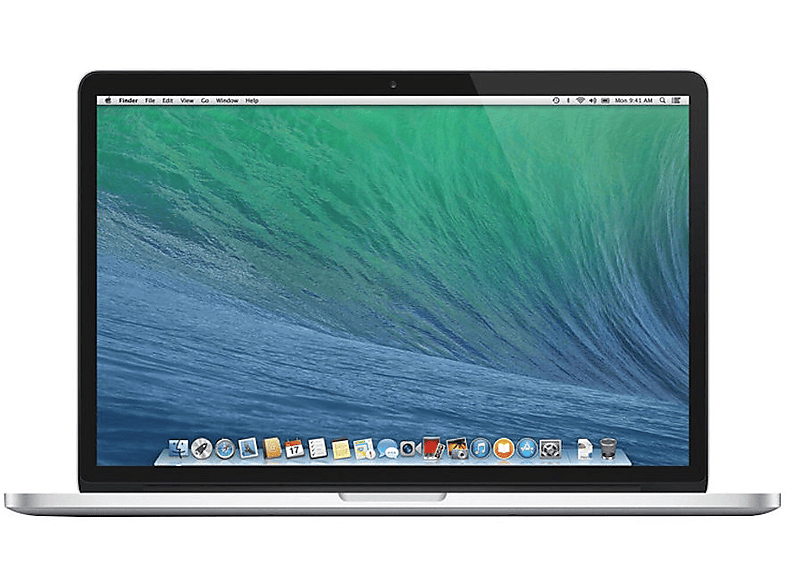
Task: Open the document stack in dock
Action: 584,449
